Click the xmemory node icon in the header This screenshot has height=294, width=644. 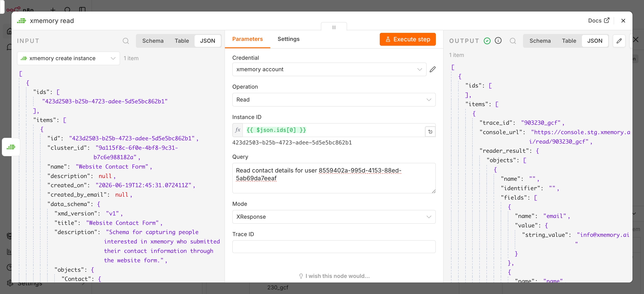[21, 21]
